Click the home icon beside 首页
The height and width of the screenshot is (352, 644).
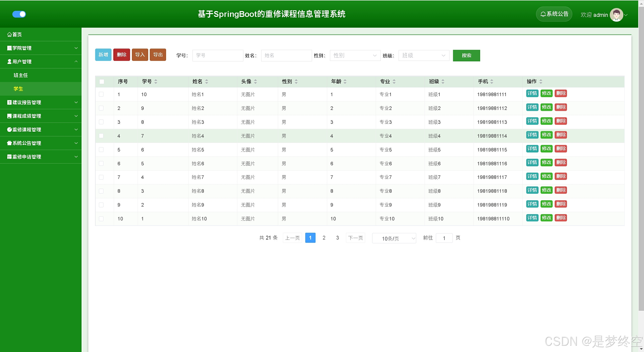(10, 34)
